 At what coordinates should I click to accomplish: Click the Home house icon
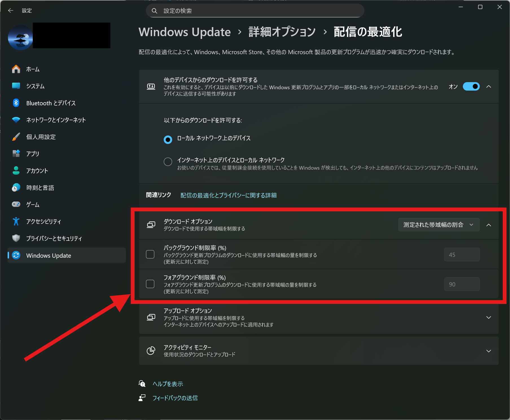(16, 69)
